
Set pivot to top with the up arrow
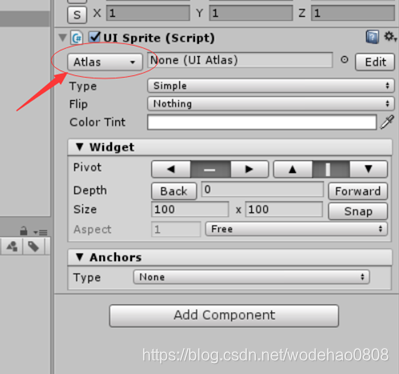(293, 169)
